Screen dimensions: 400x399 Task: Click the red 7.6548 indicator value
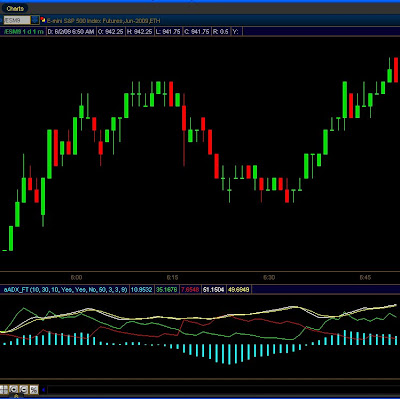coord(190,290)
